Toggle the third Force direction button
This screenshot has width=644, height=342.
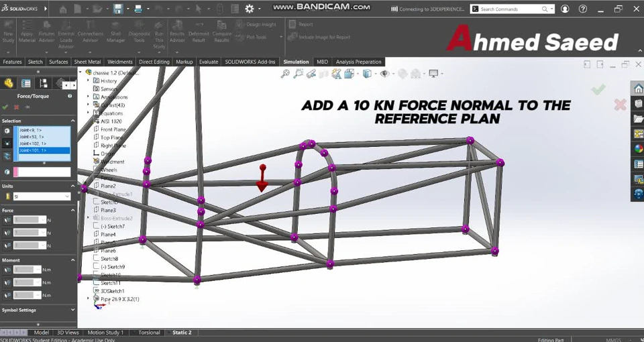[7, 245]
